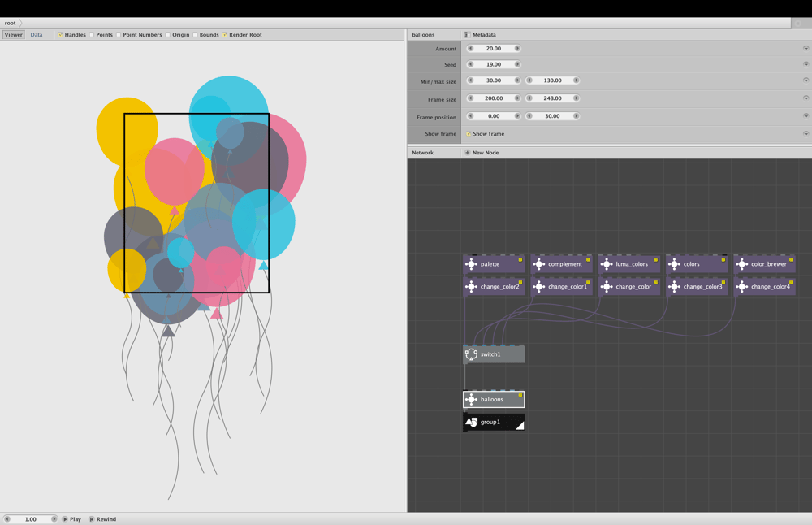Click the root breadcrumb
The image size is (812, 525).
coord(11,23)
